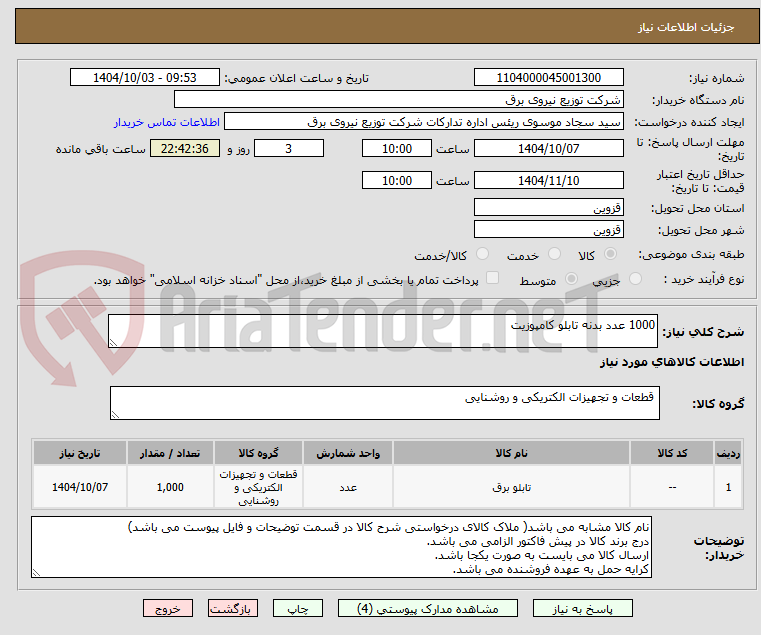Click the نام کالا column header
The width and height of the screenshot is (761, 635).
(x=512, y=453)
